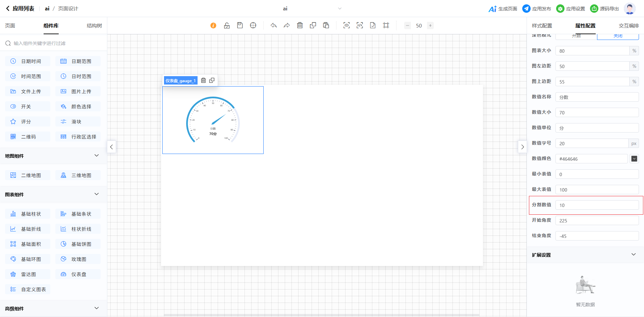Click 应用发布 to publish the app
Image resolution: width=644 pixels, height=317 pixels.
(537, 9)
